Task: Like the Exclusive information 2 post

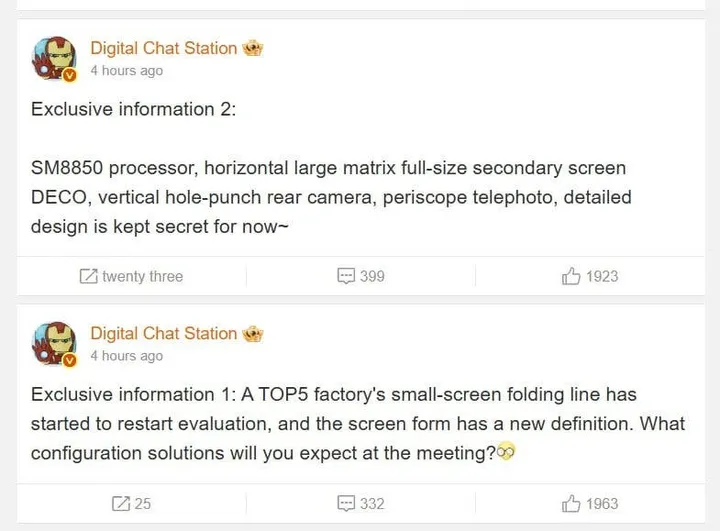Action: tap(572, 276)
